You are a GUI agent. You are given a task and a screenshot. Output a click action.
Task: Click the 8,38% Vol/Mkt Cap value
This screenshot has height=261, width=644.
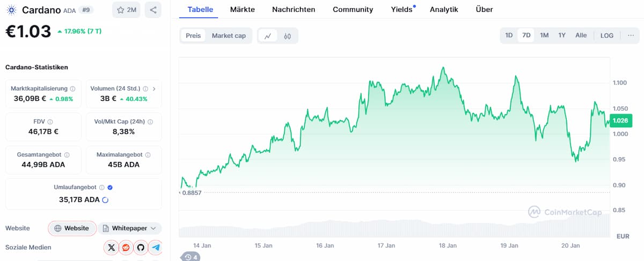(x=123, y=131)
